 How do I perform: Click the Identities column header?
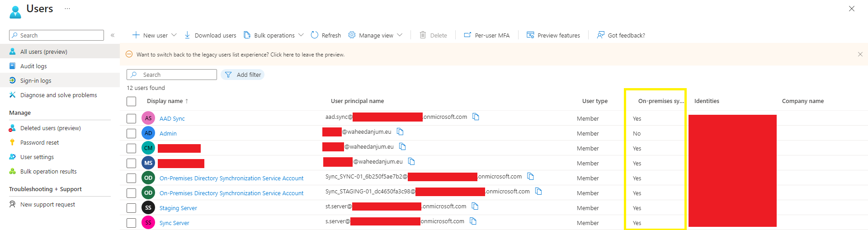point(707,101)
